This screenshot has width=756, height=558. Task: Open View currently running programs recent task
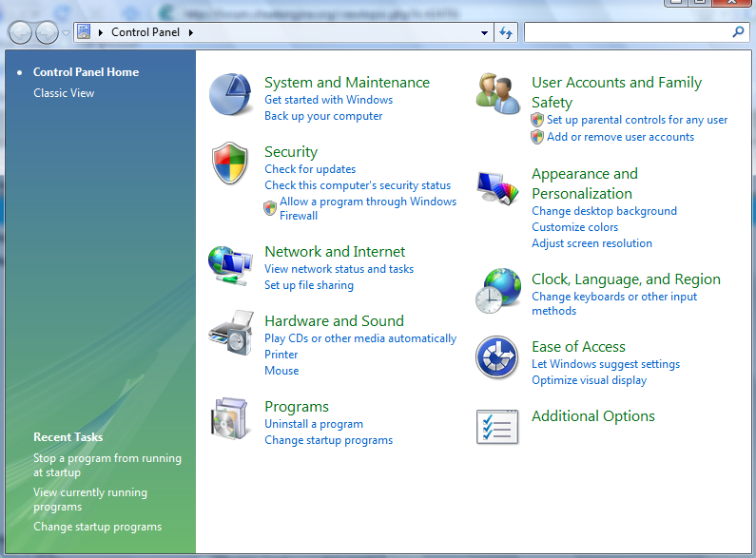[90, 500]
